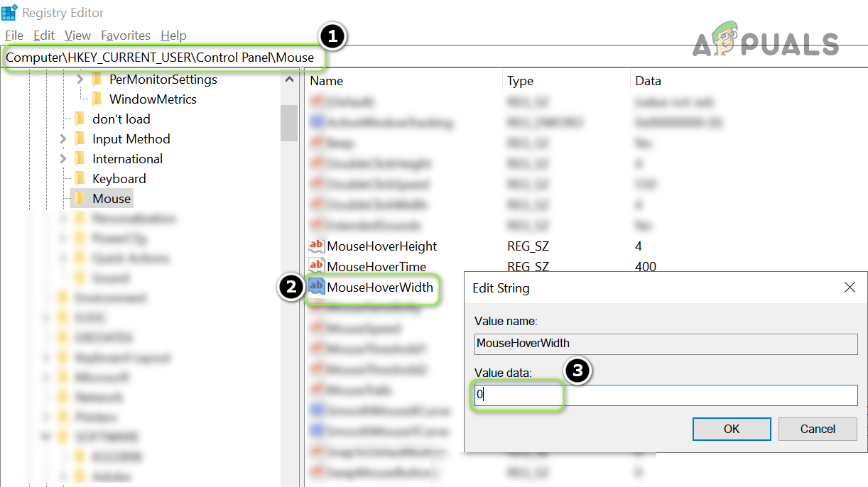The width and height of the screenshot is (868, 487).
Task: Open the View menu
Action: point(77,35)
